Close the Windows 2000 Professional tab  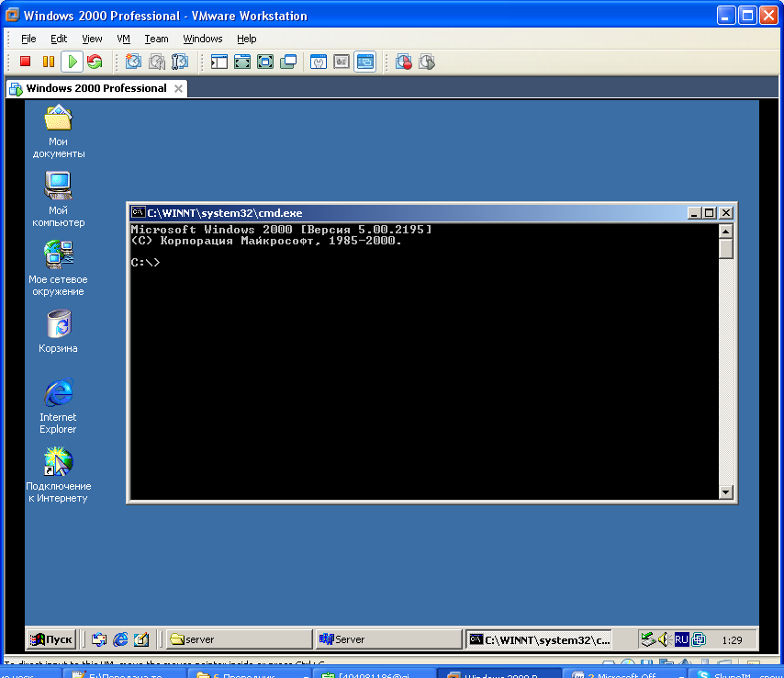pyautogui.click(x=178, y=88)
